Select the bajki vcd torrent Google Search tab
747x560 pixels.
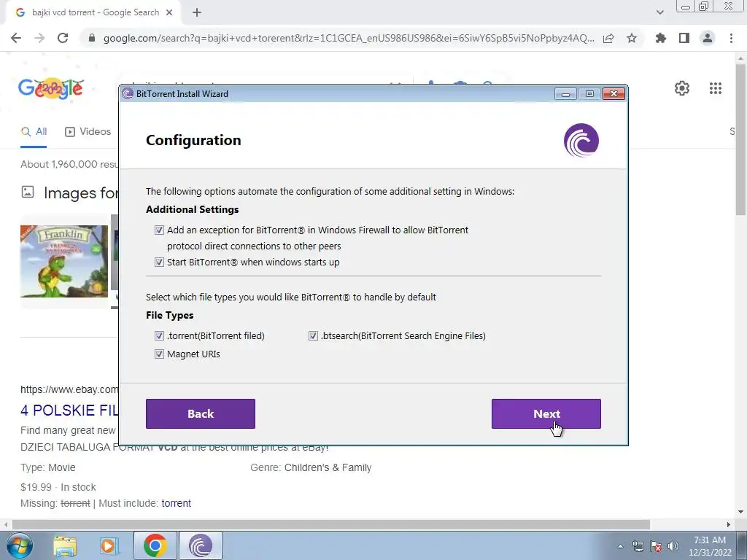point(93,13)
